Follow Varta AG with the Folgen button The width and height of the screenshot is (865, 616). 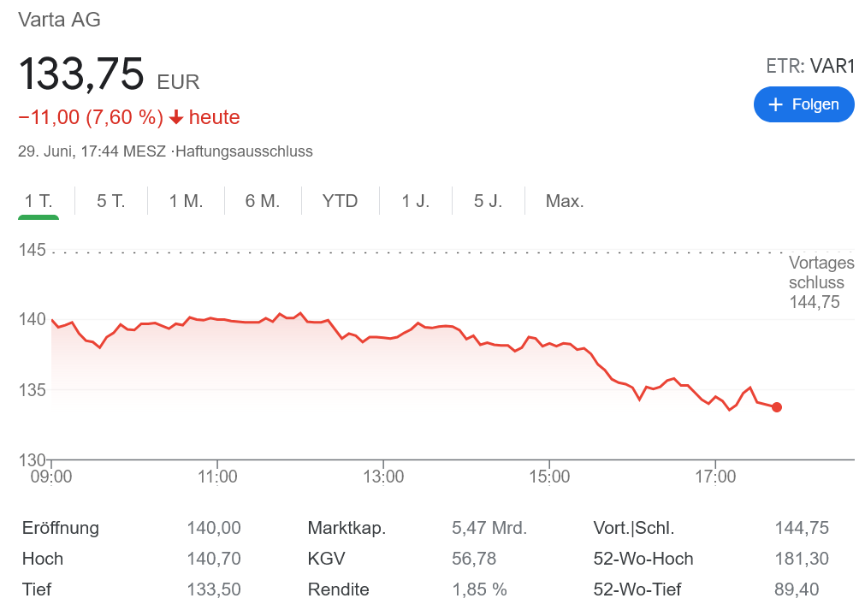(x=803, y=104)
